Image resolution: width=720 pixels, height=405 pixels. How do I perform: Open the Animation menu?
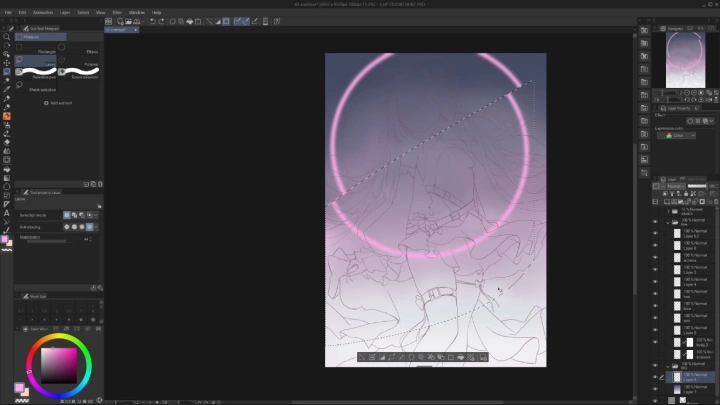(x=43, y=12)
